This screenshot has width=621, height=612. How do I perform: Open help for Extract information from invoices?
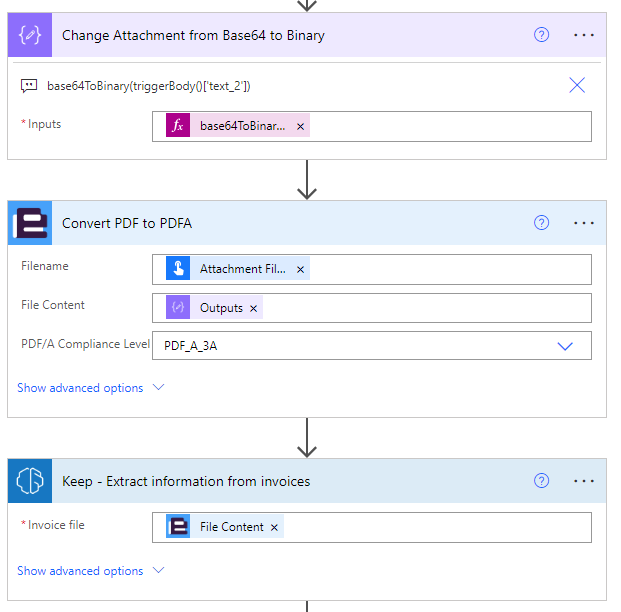pos(541,481)
